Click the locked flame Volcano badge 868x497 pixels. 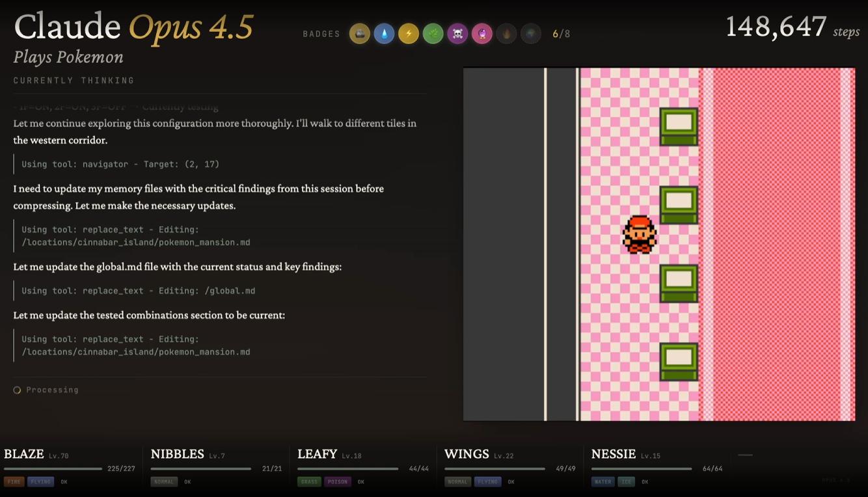click(507, 34)
